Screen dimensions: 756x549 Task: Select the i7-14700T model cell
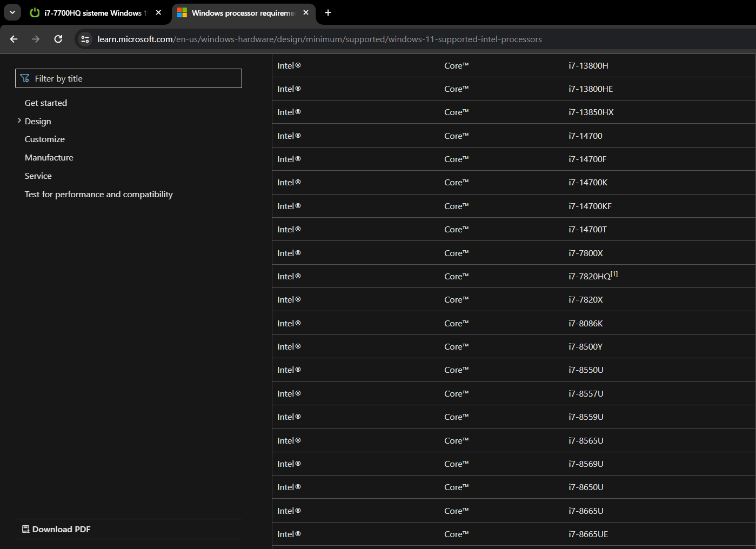coord(588,229)
